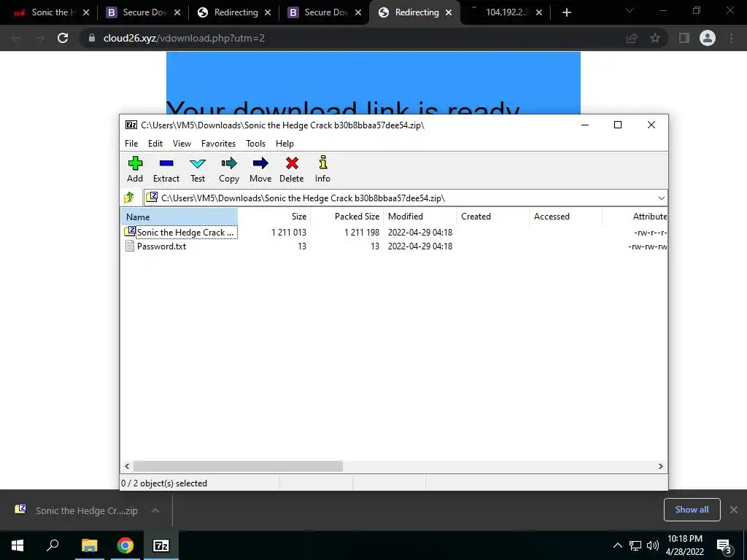
Task: Click the Copy toolbar icon
Action: click(229, 169)
